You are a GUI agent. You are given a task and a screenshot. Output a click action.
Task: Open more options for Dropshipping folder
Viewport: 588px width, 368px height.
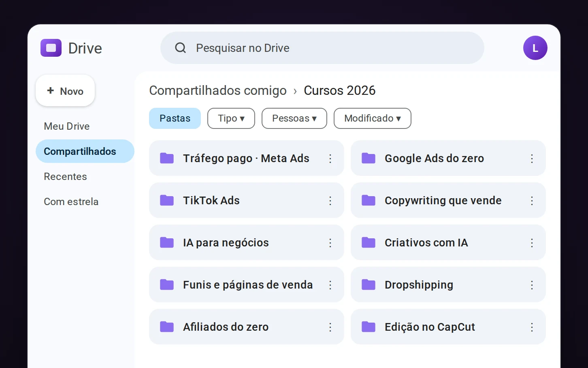point(532,285)
